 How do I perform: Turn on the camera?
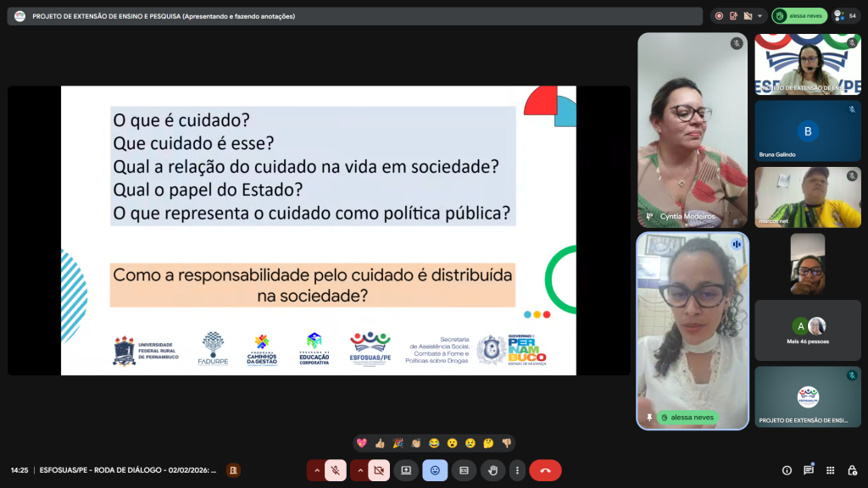point(379,470)
